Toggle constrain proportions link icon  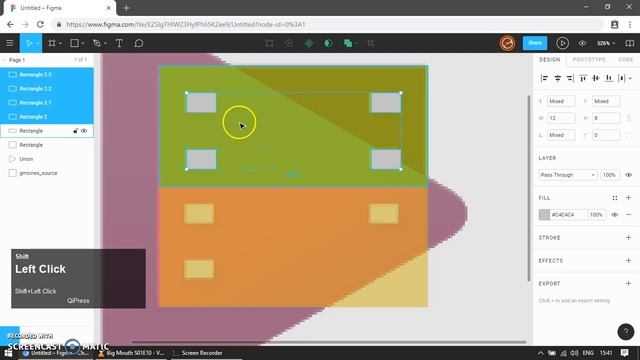[629, 118]
